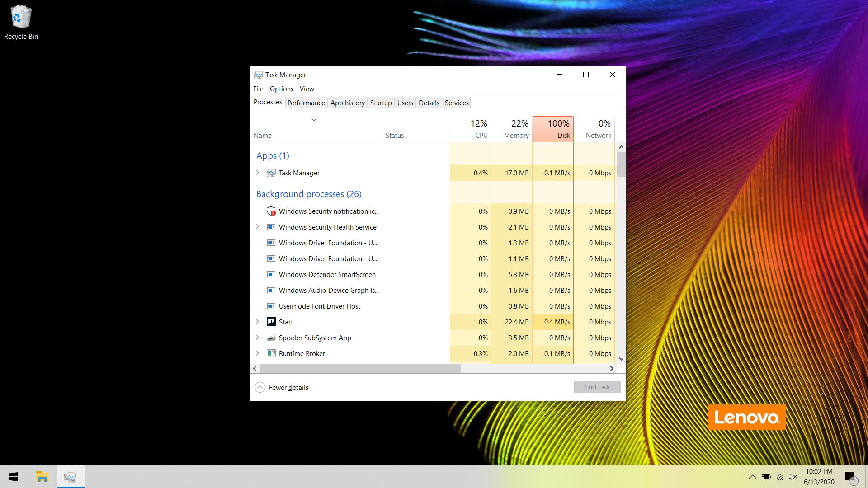Show hidden system tray icons
Screen dimensions: 868x488
[x=753, y=477]
